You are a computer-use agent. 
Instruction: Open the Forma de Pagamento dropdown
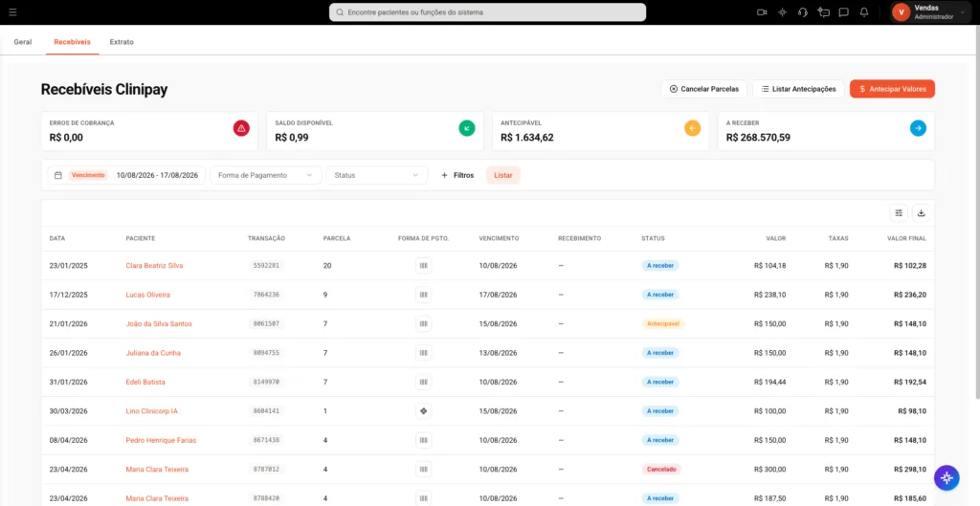(266, 176)
